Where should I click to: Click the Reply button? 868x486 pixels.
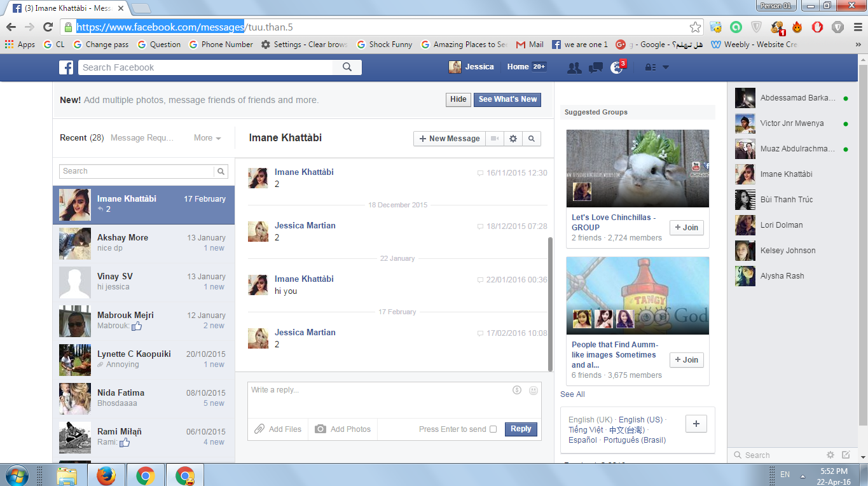(521, 429)
